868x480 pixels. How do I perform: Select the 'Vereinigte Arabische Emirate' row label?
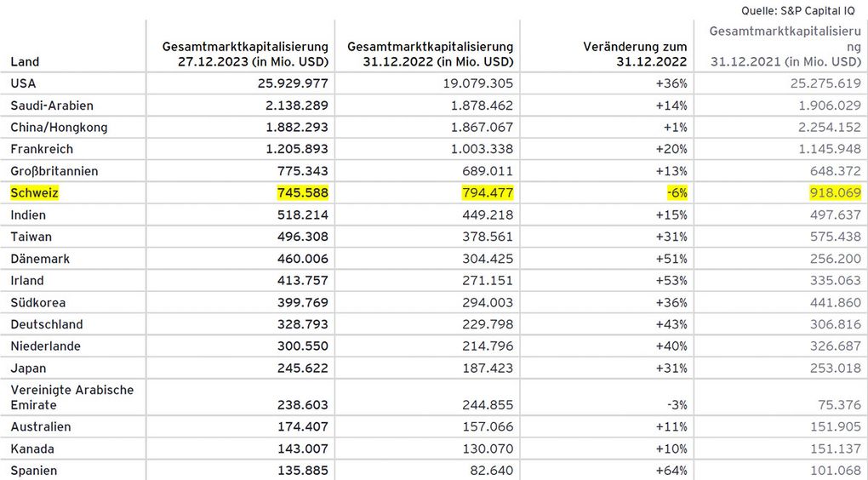tap(72, 397)
